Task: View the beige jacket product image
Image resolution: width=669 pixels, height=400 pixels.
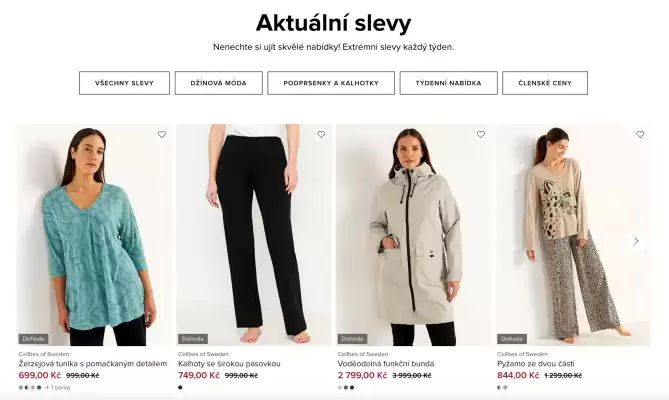Action: (x=413, y=235)
